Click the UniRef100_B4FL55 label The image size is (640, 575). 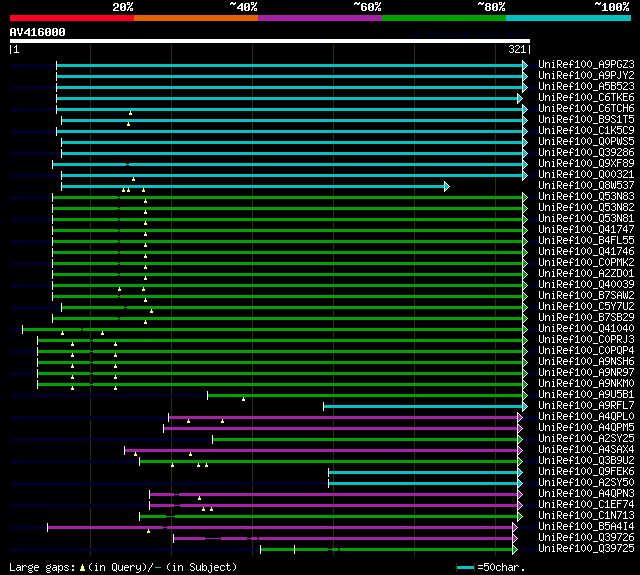coord(586,241)
